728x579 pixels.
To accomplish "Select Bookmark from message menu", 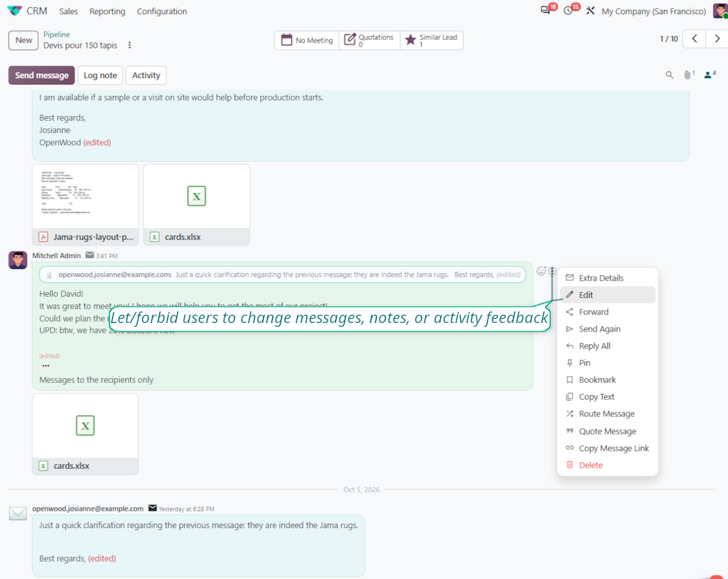I will coord(608,380).
